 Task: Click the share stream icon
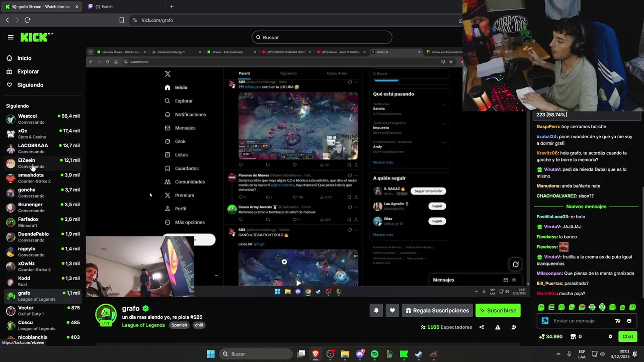[x=481, y=327]
